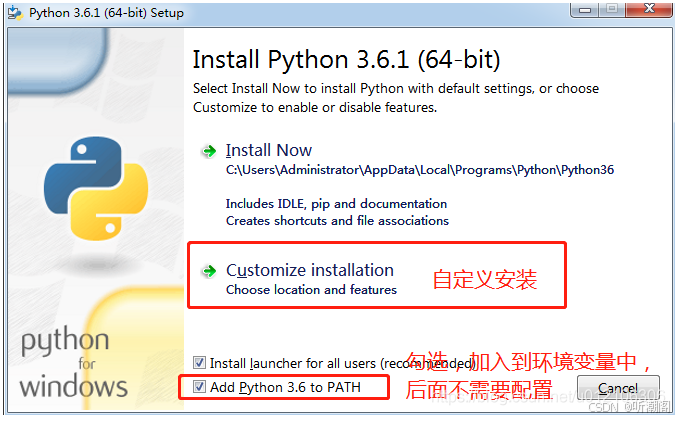Click the Python logo image

[96, 189]
